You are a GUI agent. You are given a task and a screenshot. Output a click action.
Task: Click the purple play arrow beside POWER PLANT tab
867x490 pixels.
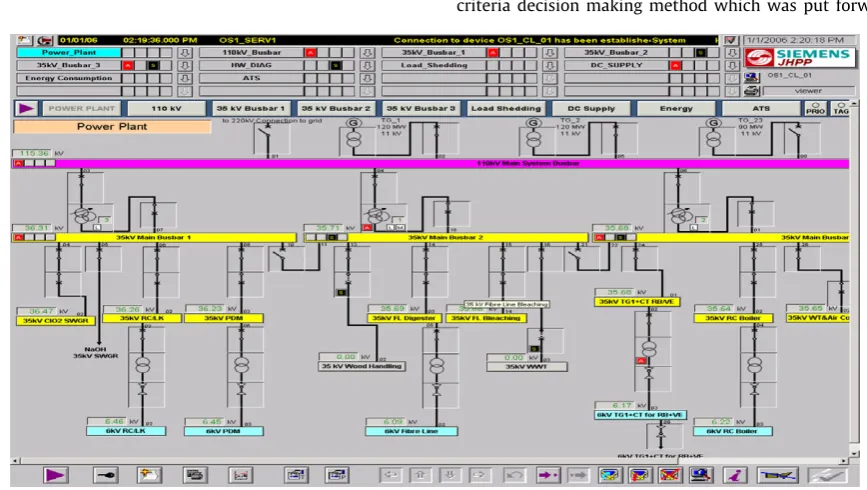(26, 108)
